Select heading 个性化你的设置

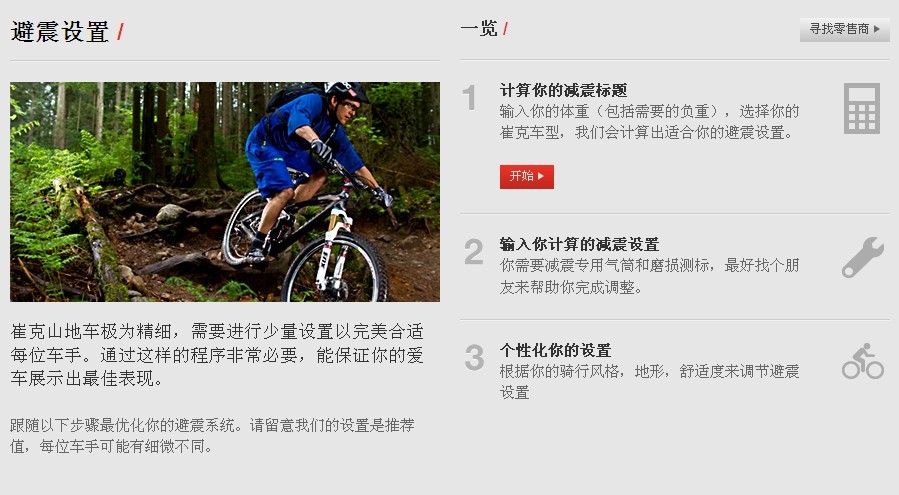555,350
